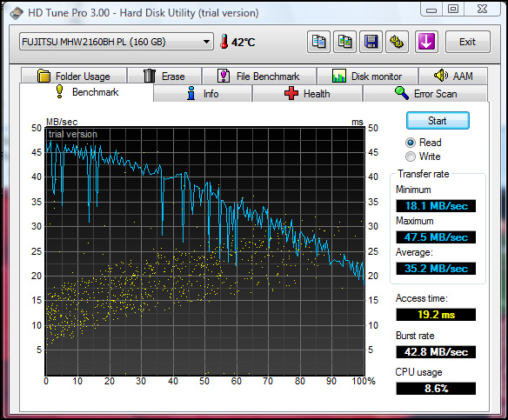Click the purple download arrow icon

(426, 42)
